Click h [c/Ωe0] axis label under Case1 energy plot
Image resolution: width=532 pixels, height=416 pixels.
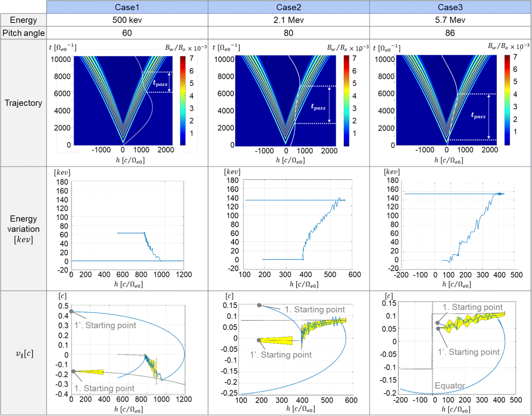(129, 284)
